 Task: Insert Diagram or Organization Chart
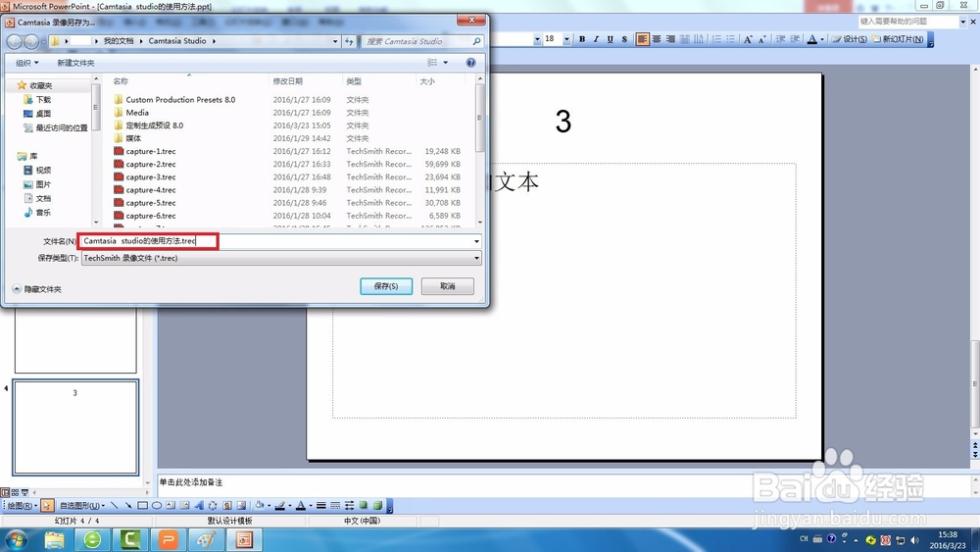213,505
